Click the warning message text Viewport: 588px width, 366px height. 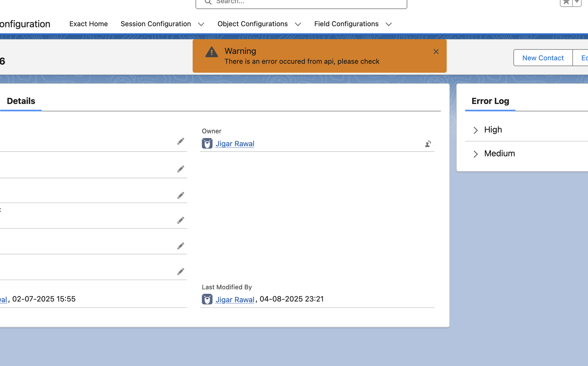click(x=302, y=61)
